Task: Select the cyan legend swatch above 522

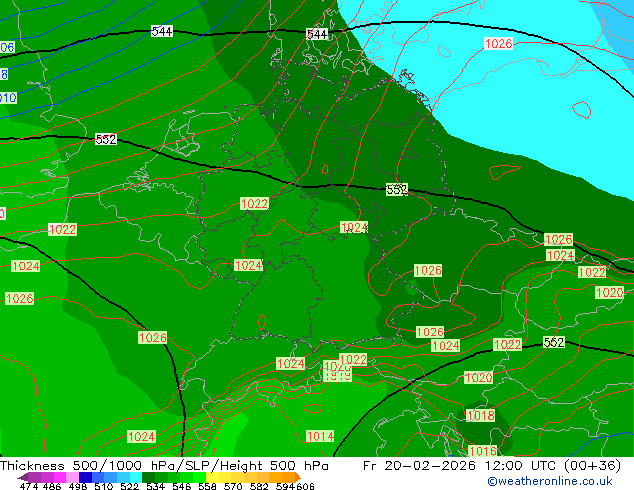Action: coord(136,477)
